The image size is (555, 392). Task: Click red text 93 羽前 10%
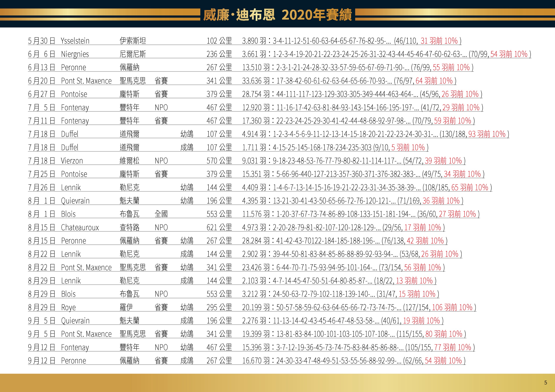[487, 134]
